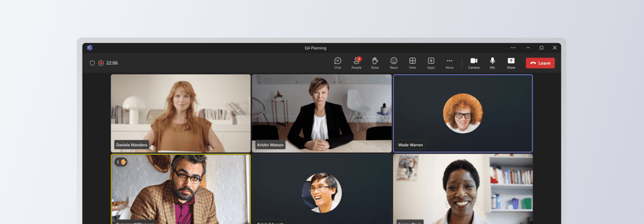Share your screen content
This screenshot has height=224, width=644.
click(x=511, y=63)
